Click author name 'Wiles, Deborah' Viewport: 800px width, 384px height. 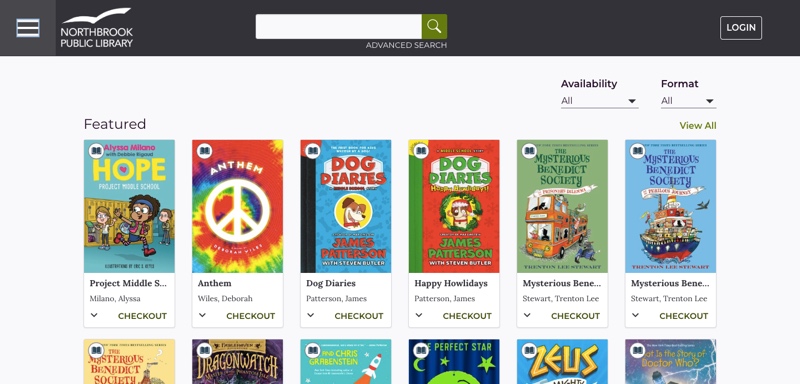(x=225, y=298)
